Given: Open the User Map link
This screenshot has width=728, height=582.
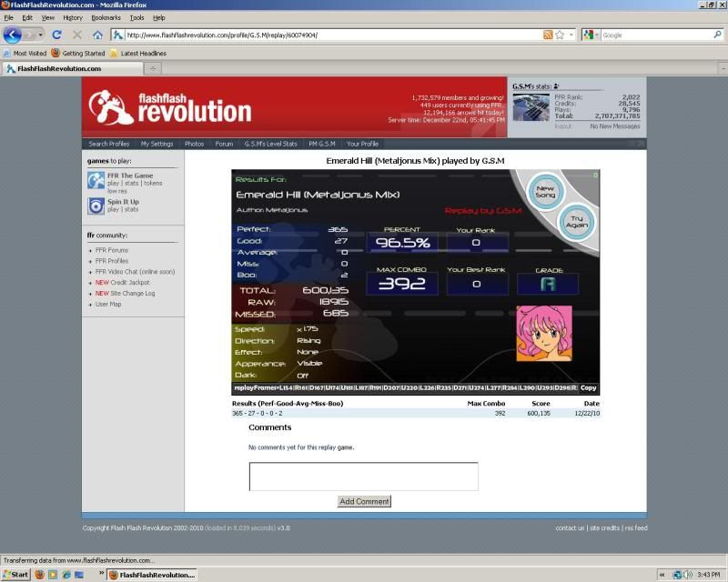Looking at the screenshot, I should pos(108,304).
